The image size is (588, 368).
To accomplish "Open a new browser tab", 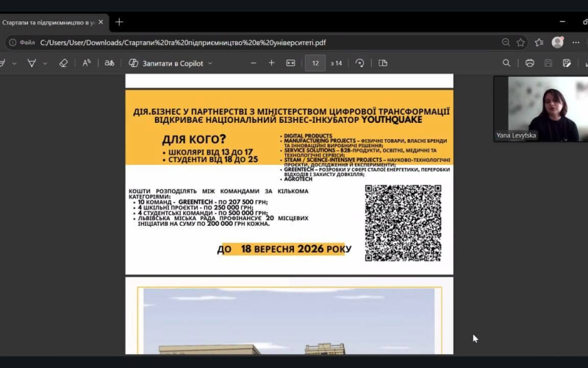I will [119, 22].
